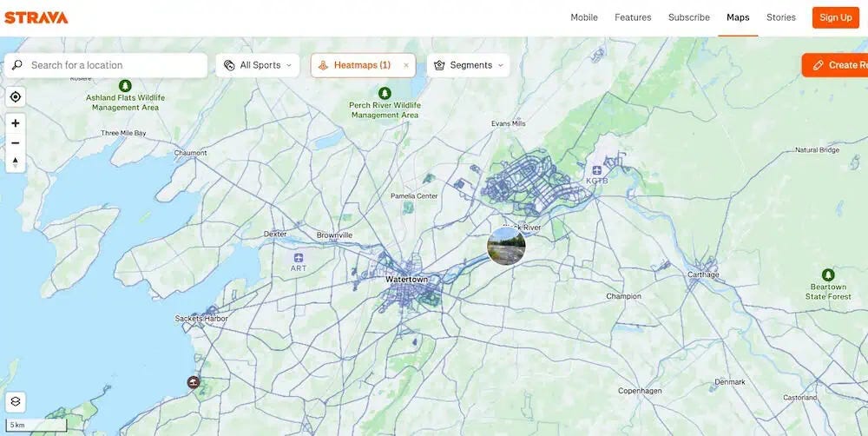Image resolution: width=868 pixels, height=436 pixels.
Task: Click the magnifier search icon
Action: click(17, 65)
